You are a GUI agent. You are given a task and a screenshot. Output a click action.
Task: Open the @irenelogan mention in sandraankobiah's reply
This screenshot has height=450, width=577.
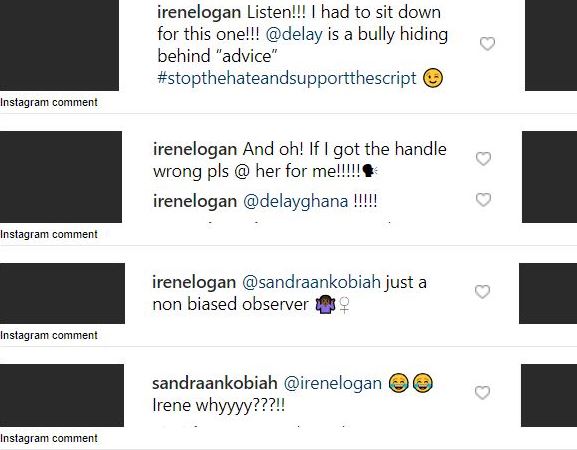(333, 383)
